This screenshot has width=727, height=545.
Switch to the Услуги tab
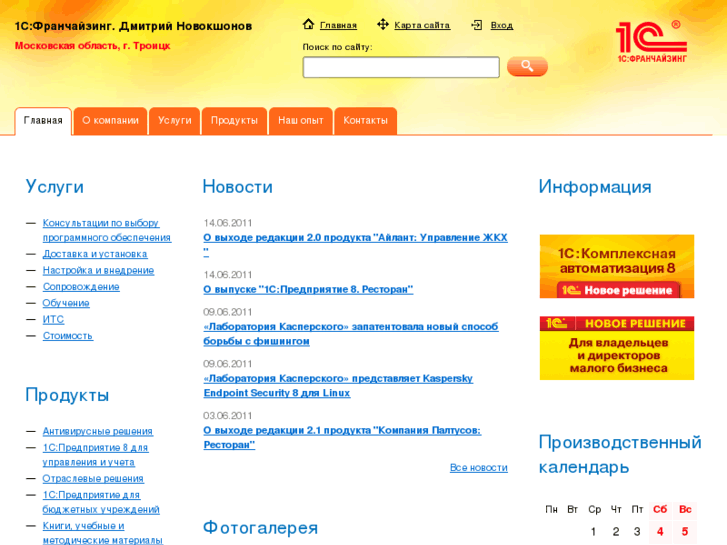[x=174, y=121]
